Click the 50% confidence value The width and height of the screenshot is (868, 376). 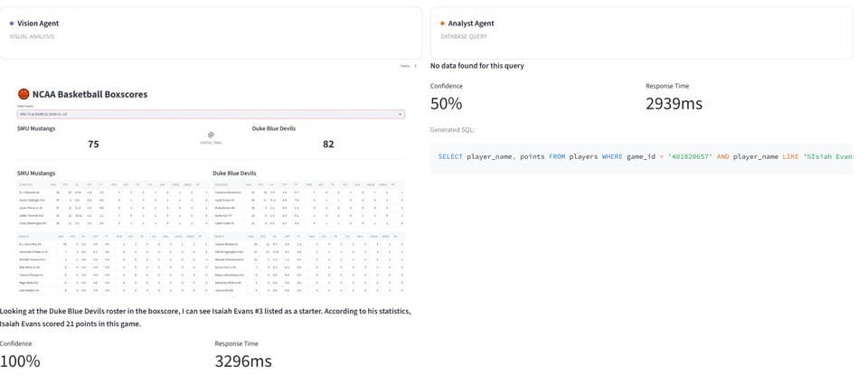446,104
